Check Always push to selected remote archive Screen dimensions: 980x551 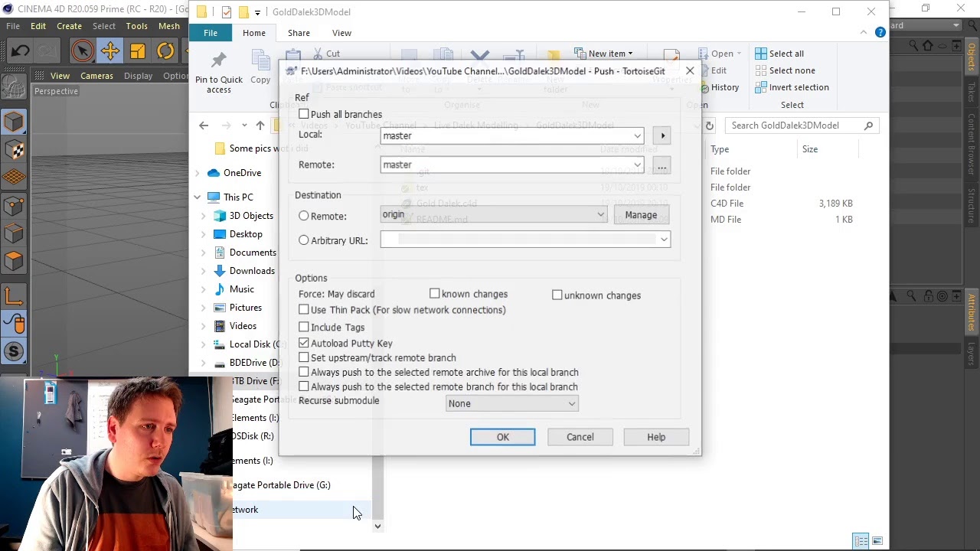304,372
